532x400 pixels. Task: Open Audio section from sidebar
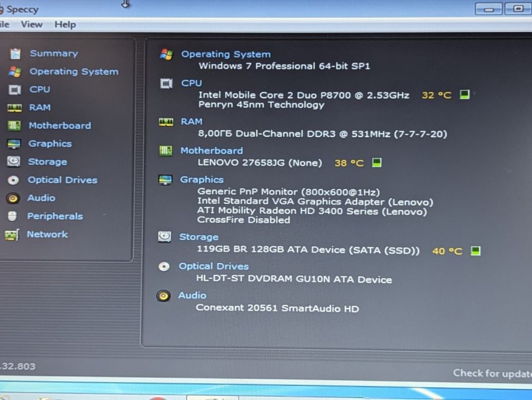[x=41, y=198]
